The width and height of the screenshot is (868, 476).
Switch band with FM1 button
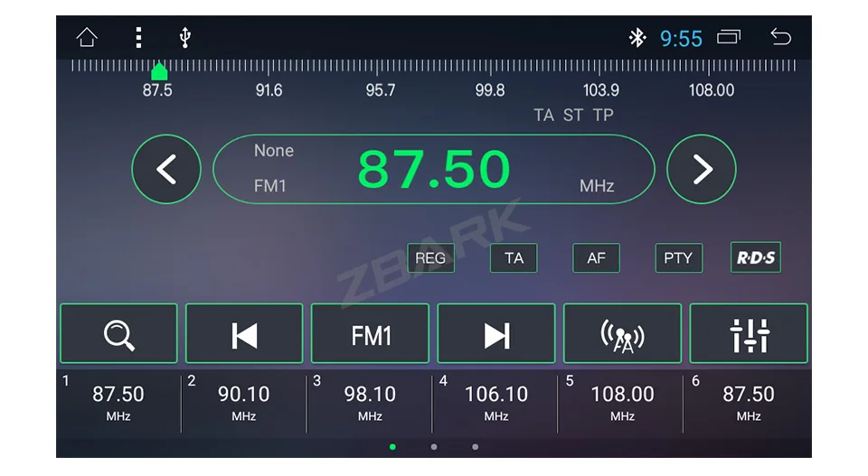coord(370,333)
